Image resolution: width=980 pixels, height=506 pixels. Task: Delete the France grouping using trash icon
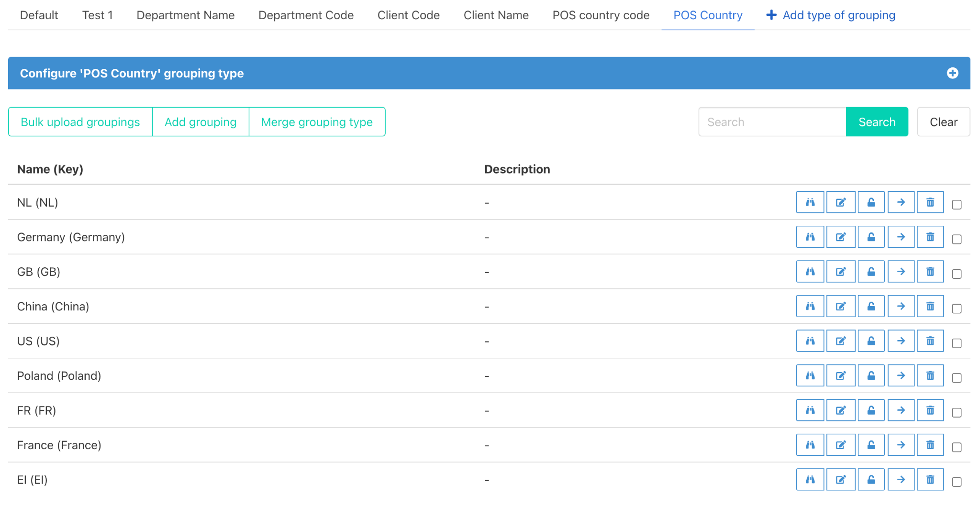pos(930,445)
